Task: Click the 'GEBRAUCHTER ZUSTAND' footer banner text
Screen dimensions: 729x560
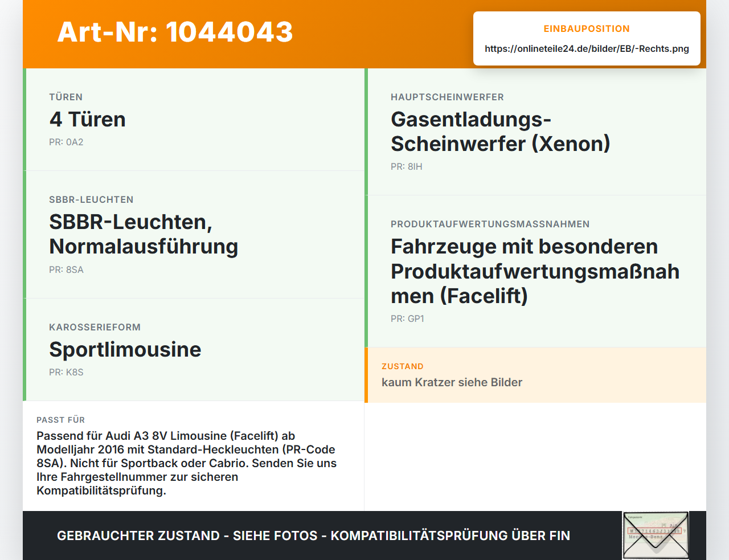Action: point(313,536)
